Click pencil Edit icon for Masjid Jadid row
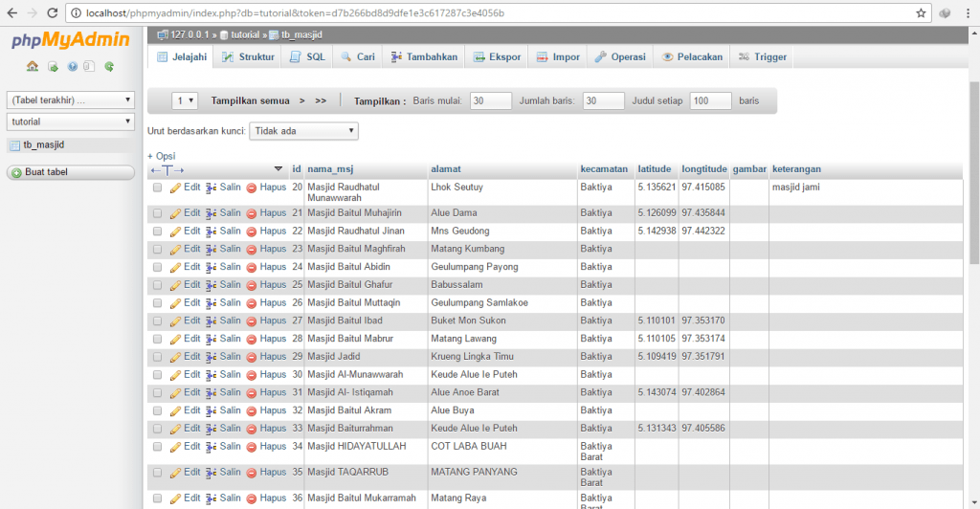The width and height of the screenshot is (980, 509). point(176,357)
